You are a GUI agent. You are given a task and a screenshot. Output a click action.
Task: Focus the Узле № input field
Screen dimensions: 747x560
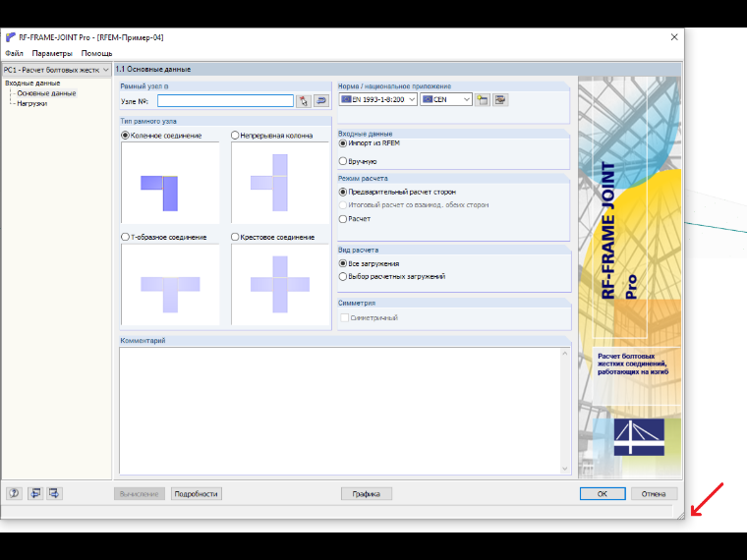(x=225, y=101)
